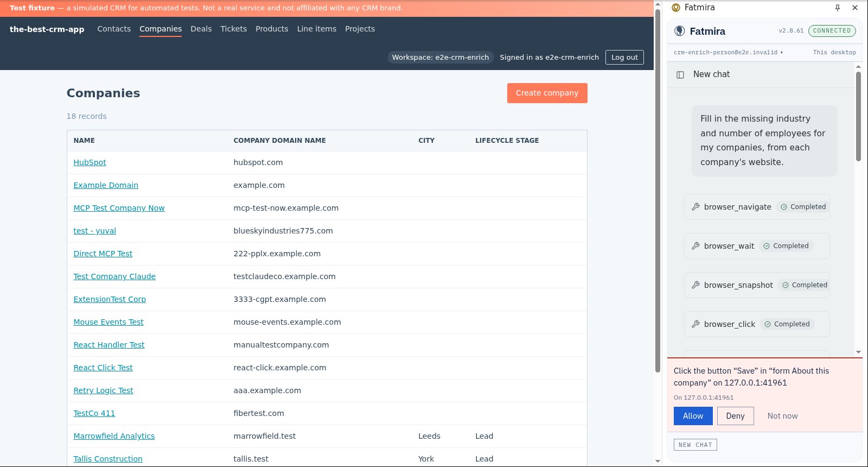Viewport: 868px width, 467px height.
Task: Open the Example Domain company link
Action: point(106,185)
